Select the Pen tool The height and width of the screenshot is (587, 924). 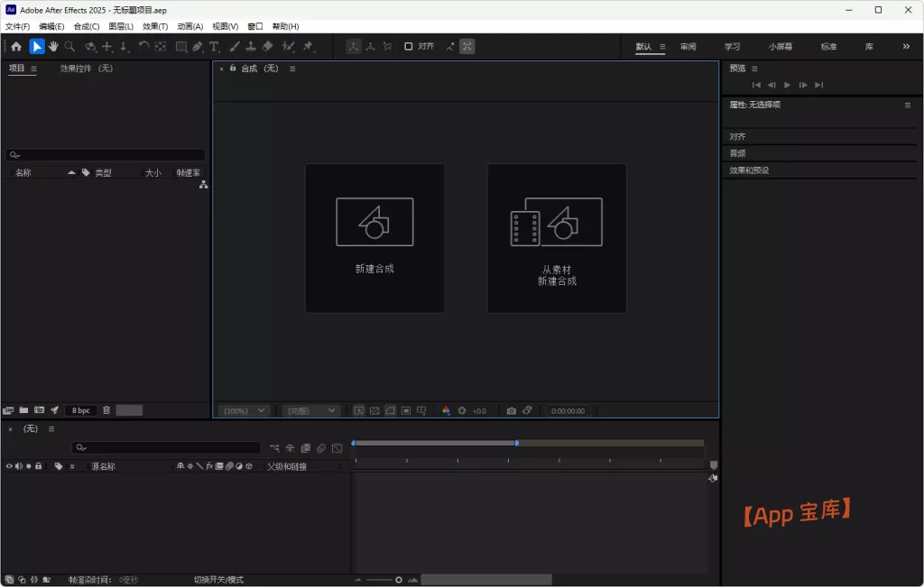click(198, 47)
